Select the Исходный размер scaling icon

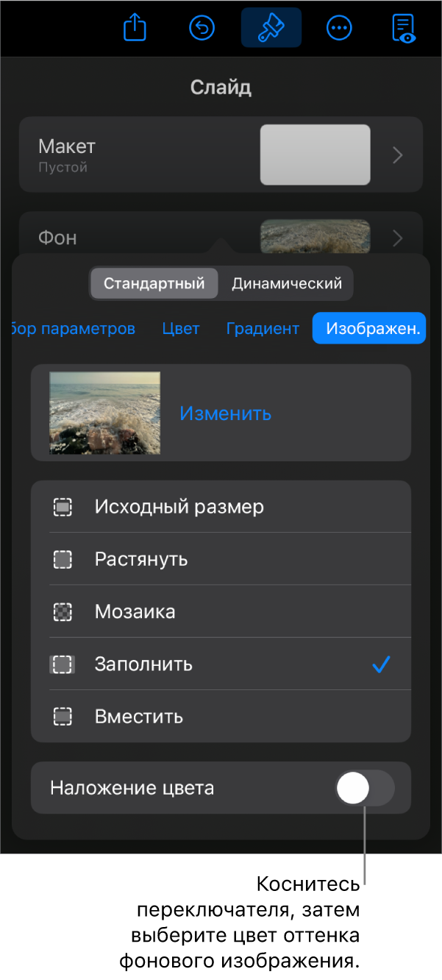click(63, 507)
